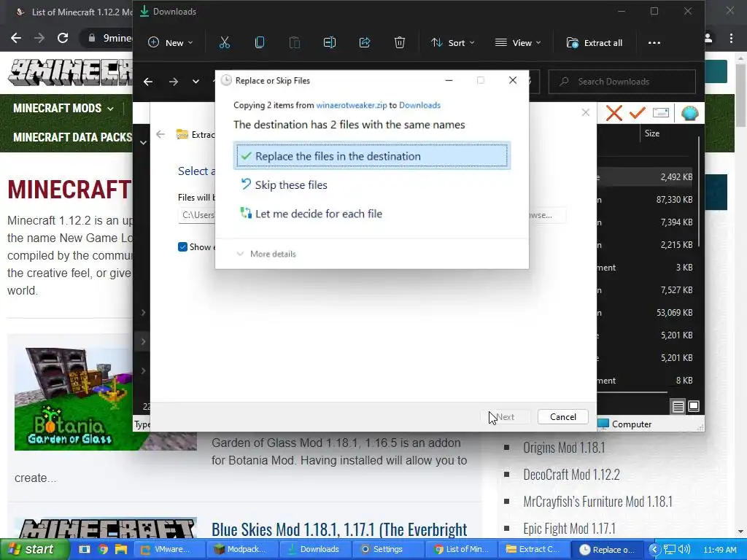Click Cancel in Extract wizard

click(562, 416)
